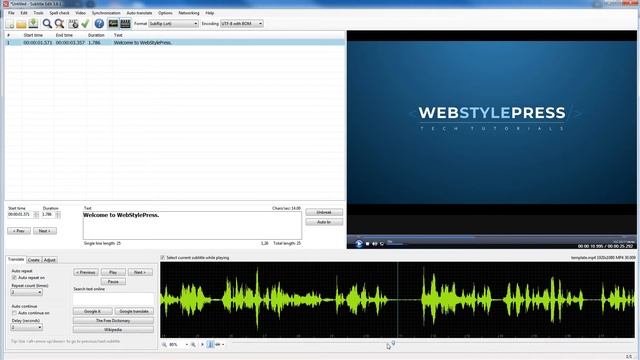
Task: Enable 'Auto continue on' checkbox
Action: (14, 313)
